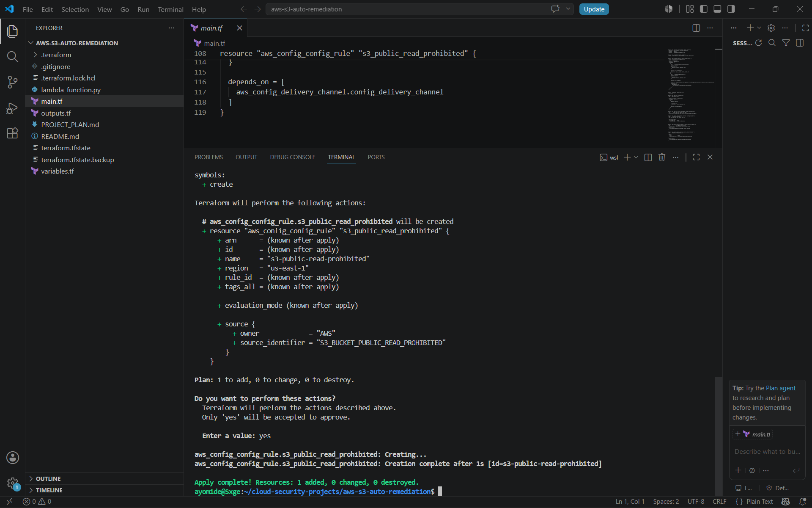812x508 pixels.
Task: Open the Search view in activity bar
Action: 13,57
